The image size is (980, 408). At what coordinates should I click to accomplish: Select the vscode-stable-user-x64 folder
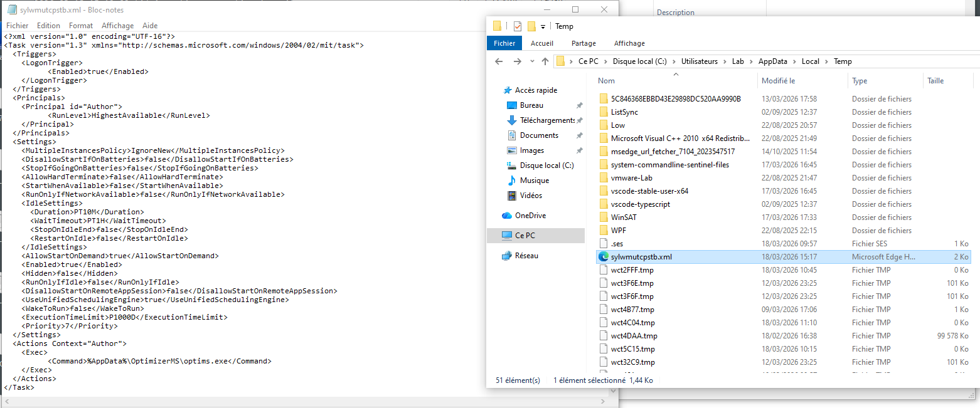[x=649, y=191]
